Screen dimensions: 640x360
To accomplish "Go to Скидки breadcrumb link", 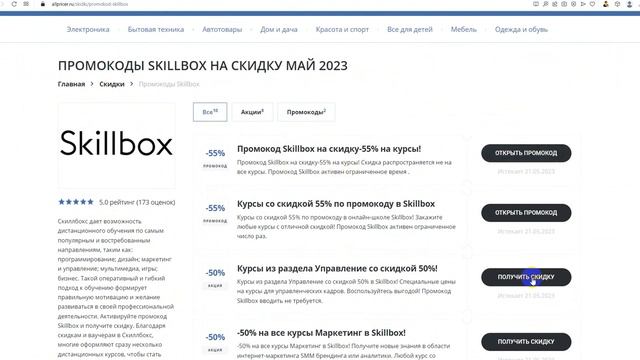I will pyautogui.click(x=112, y=84).
